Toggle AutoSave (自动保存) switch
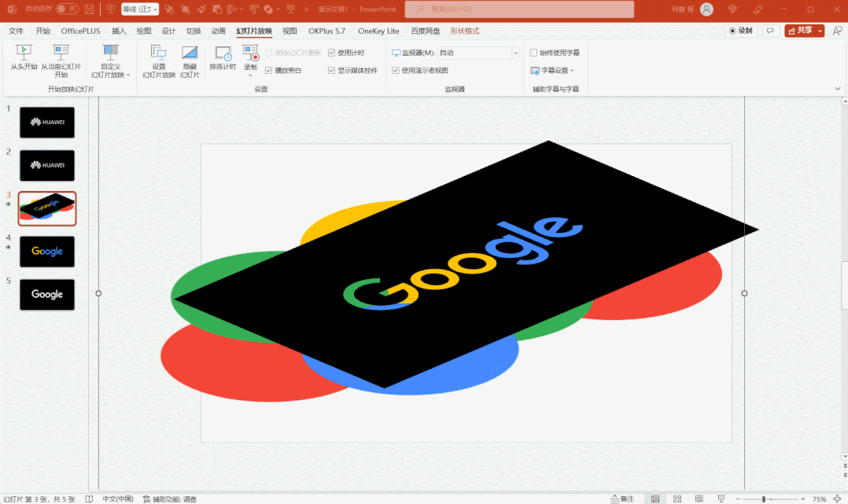848x504 pixels. pos(67,9)
